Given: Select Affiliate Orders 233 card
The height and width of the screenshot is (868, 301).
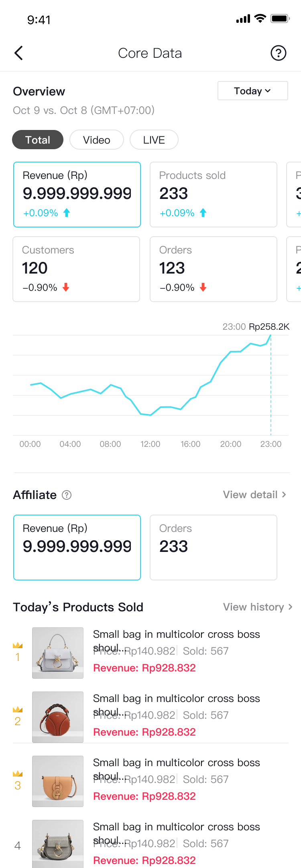Looking at the screenshot, I should coord(214,548).
